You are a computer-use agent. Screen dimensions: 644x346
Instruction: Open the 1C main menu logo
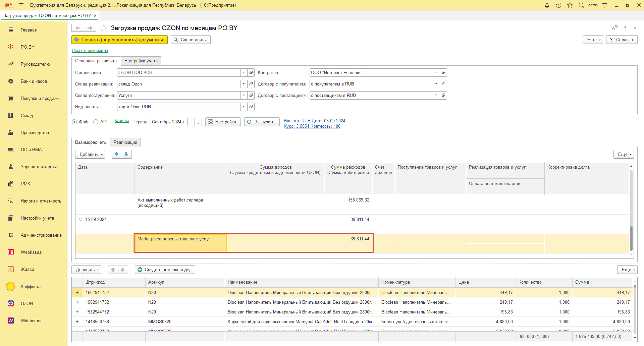coord(9,5)
